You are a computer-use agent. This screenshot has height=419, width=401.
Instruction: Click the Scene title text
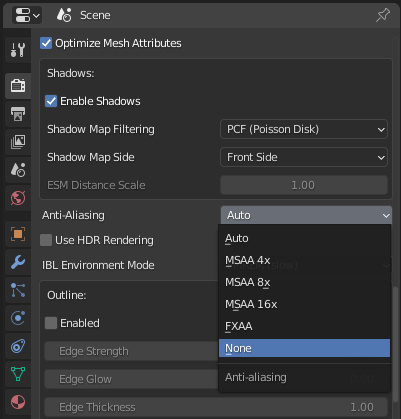95,15
